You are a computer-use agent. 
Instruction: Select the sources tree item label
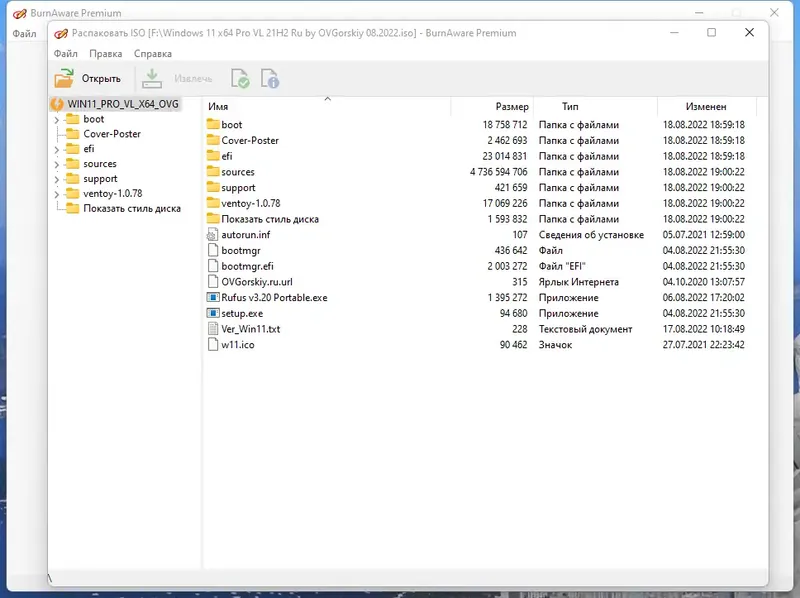pos(100,164)
